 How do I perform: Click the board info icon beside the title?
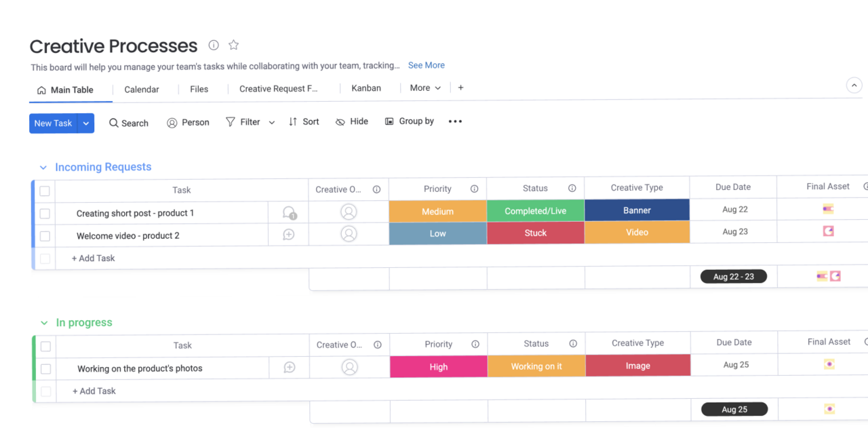click(x=214, y=45)
